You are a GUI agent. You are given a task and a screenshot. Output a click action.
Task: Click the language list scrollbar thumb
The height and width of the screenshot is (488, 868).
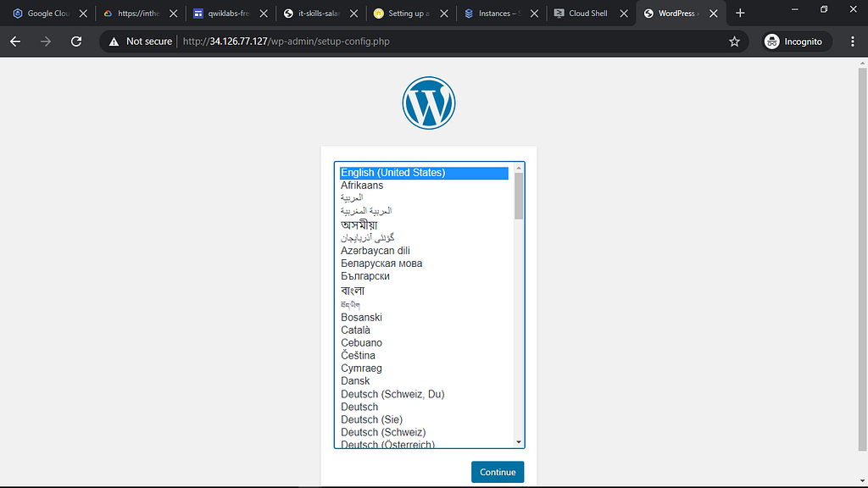tap(519, 196)
